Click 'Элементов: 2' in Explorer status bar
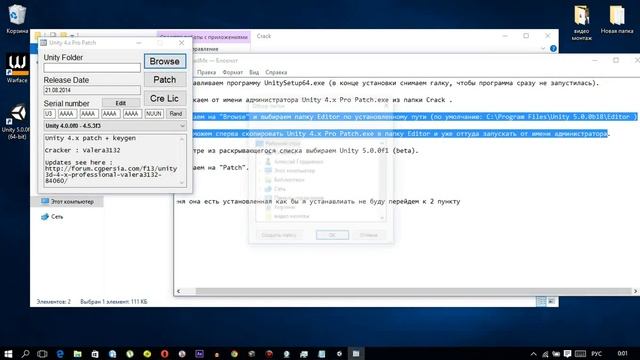Viewport: 640px width, 360px height. tap(53, 302)
